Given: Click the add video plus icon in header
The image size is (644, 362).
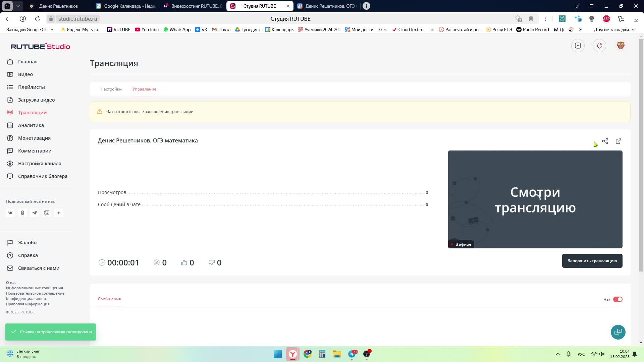Looking at the screenshot, I should (x=578, y=46).
